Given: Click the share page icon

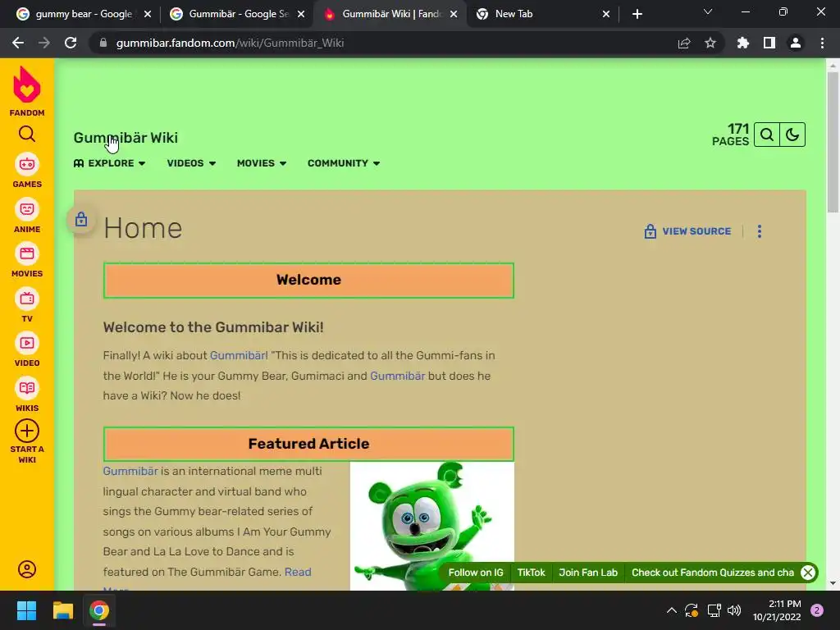Looking at the screenshot, I should point(684,43).
